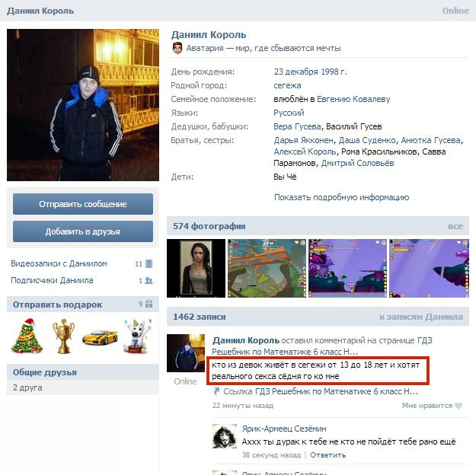Select the yellow sports car gift
476x475 pixels.
coord(100,337)
